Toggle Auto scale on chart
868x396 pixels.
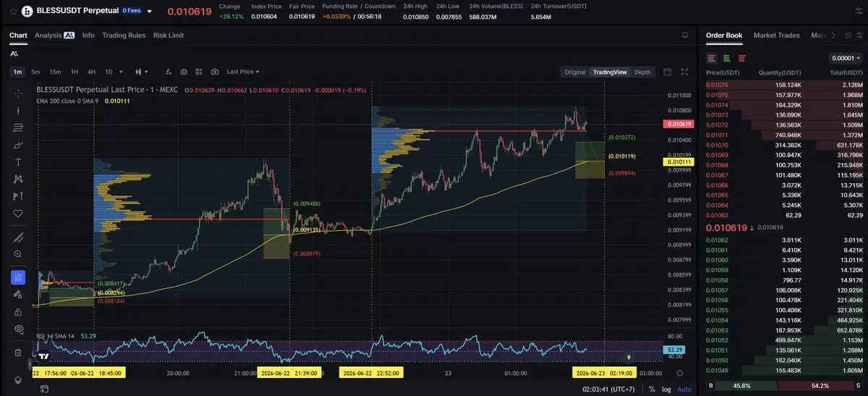coord(684,389)
